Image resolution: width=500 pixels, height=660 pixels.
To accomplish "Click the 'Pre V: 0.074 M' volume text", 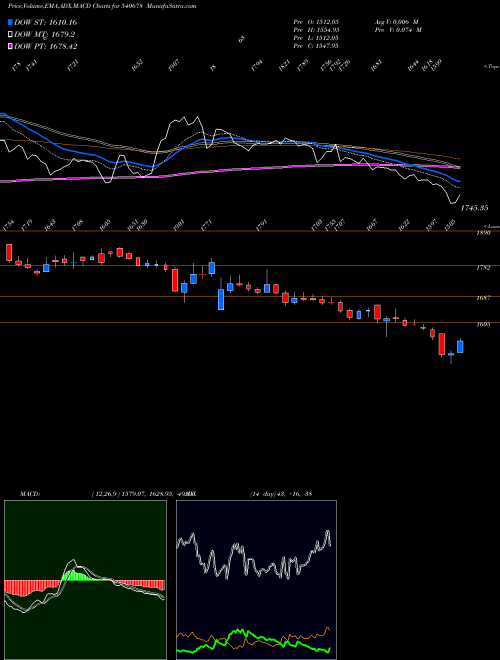I will 398,30.
